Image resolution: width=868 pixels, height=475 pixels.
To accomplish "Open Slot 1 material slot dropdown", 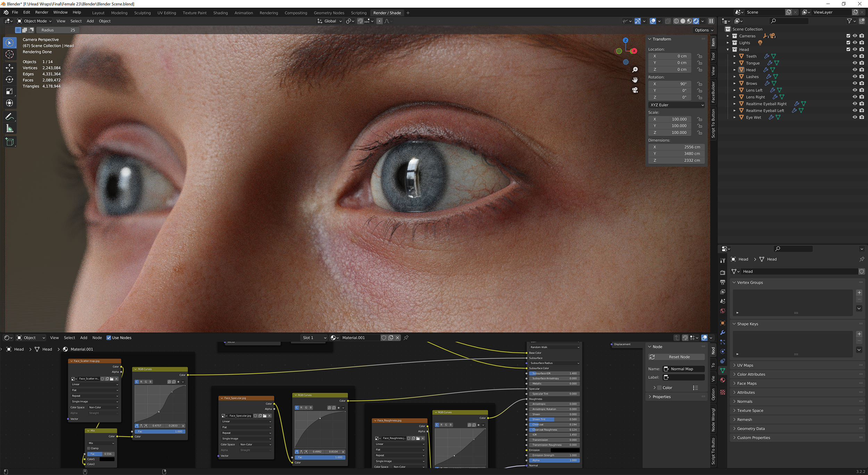I will pyautogui.click(x=314, y=338).
